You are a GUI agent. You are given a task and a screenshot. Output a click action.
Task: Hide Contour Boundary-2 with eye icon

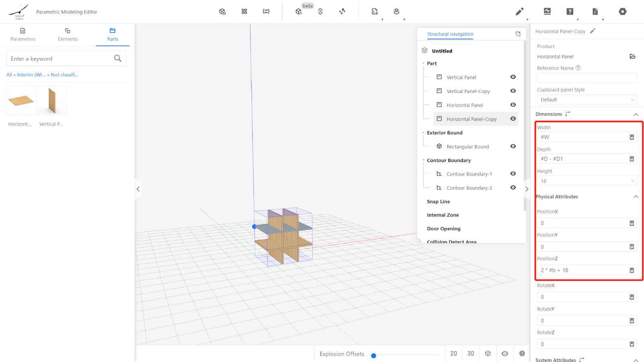pos(513,188)
